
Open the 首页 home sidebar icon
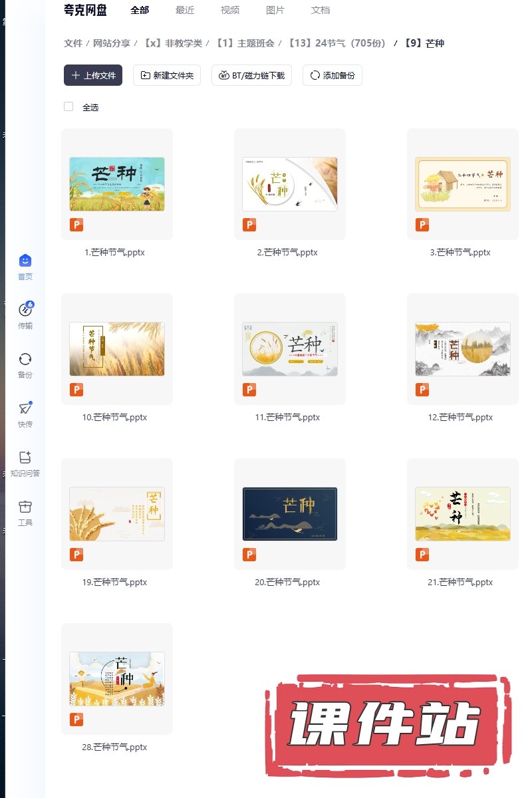pyautogui.click(x=25, y=261)
